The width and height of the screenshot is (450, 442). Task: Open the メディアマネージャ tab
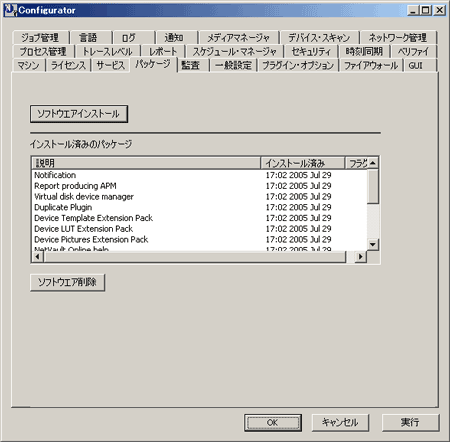(x=239, y=38)
